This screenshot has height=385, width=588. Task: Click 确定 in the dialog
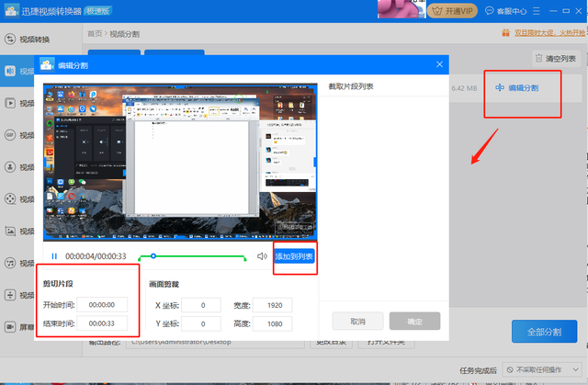click(x=414, y=322)
